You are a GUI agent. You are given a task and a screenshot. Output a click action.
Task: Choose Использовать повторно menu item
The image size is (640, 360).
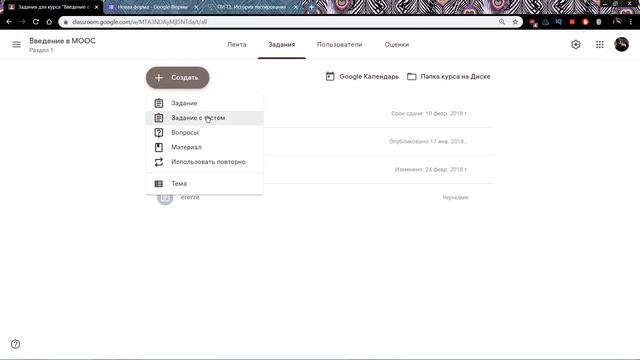point(204,162)
